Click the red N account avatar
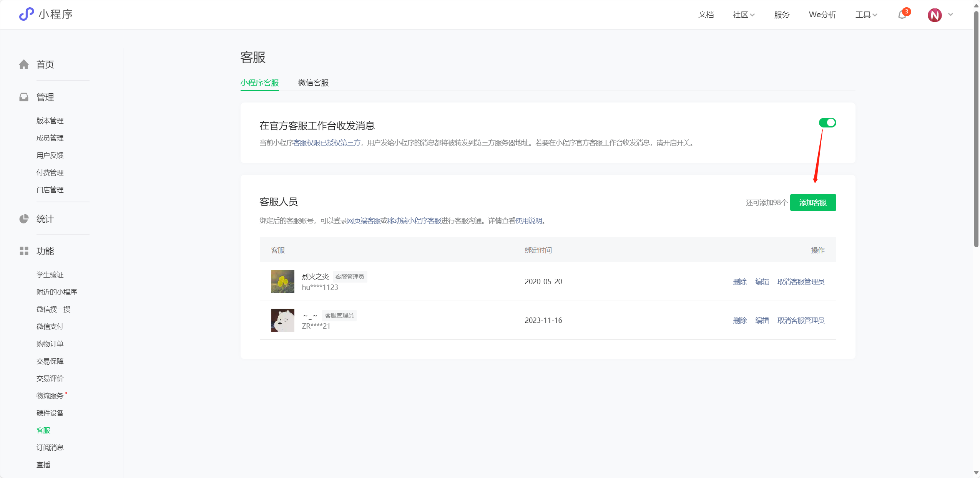Screen dimensions: 980x478 pyautogui.click(x=934, y=15)
